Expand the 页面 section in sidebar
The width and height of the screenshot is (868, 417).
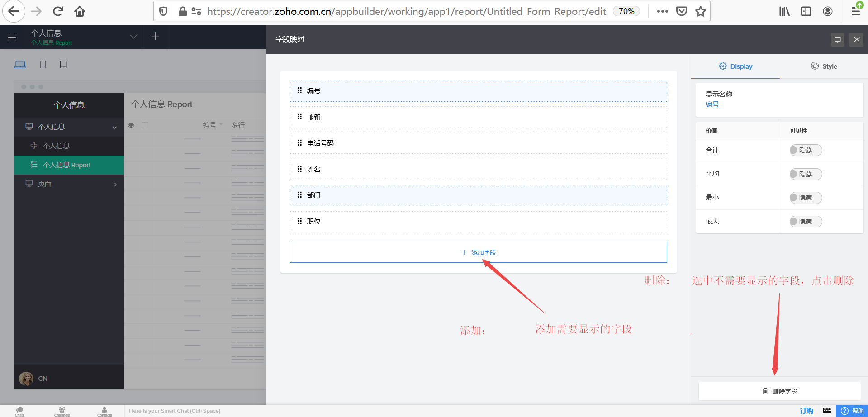point(115,184)
